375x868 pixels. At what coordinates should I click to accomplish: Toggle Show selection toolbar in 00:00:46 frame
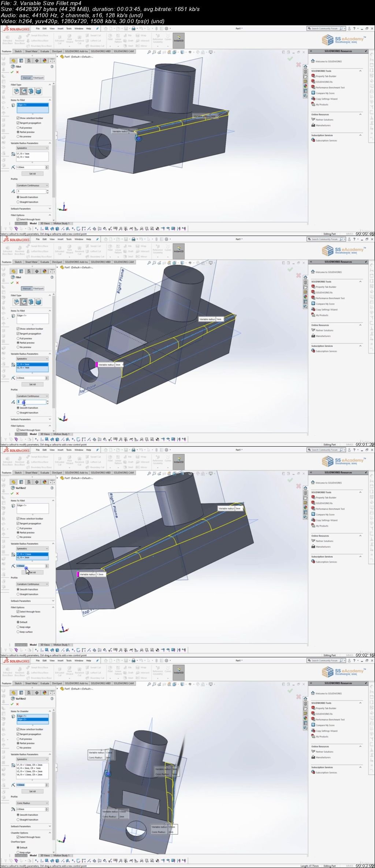click(18, 118)
